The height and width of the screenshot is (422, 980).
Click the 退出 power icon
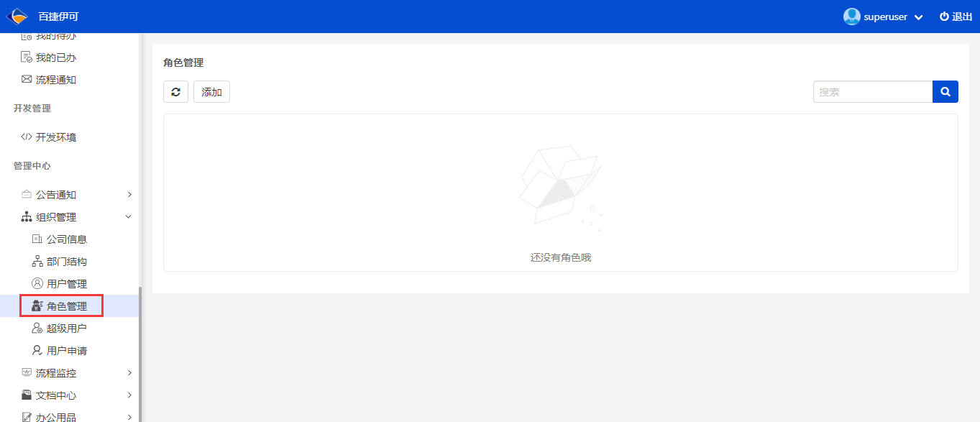click(944, 17)
